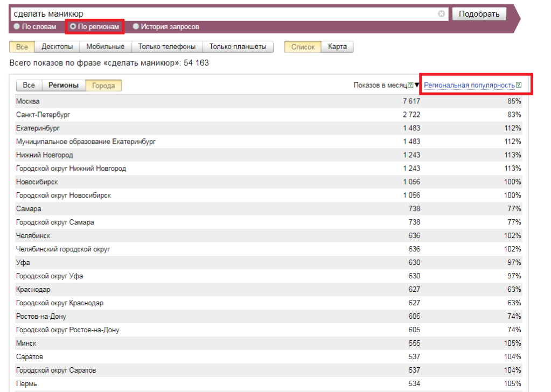551x392 pixels.
Task: Switch device filter to Десктопы
Action: point(57,47)
